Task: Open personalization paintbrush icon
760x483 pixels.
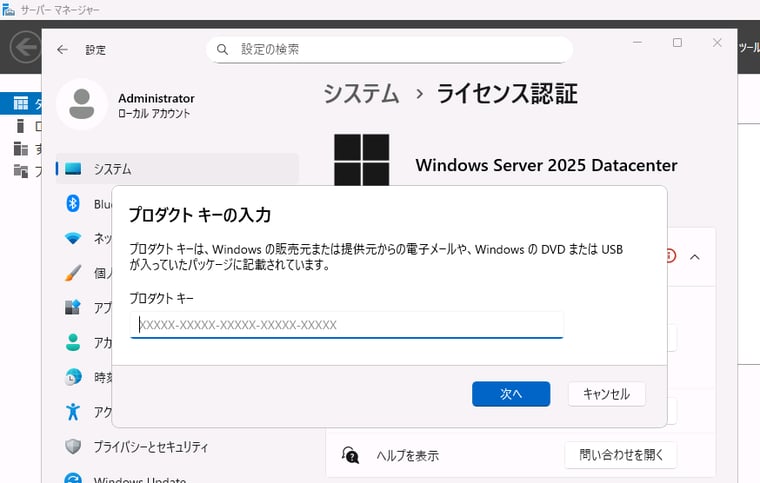Action: 73,273
